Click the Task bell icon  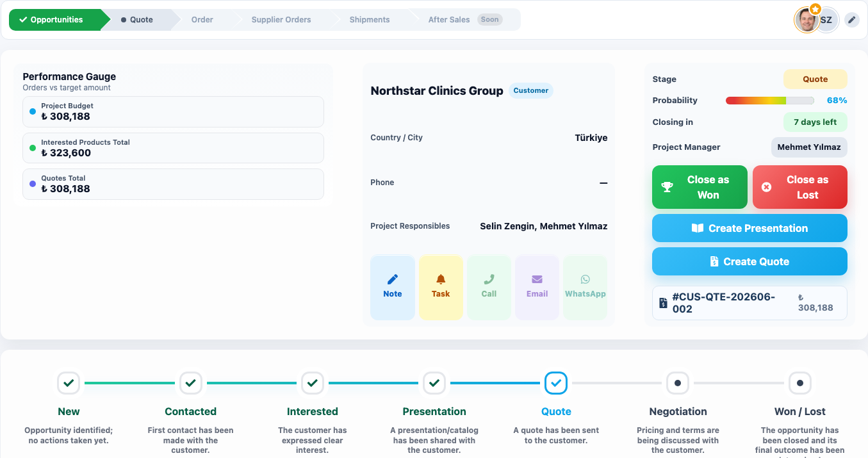point(441,279)
